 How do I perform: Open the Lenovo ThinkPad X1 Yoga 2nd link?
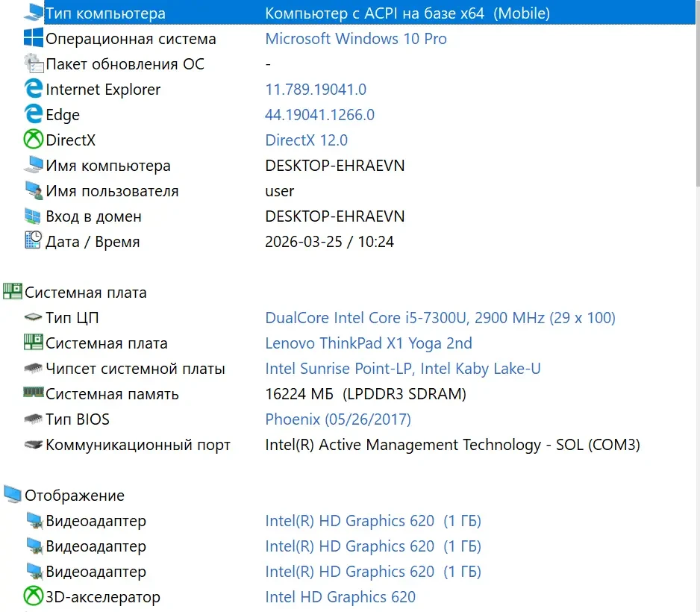(x=367, y=343)
